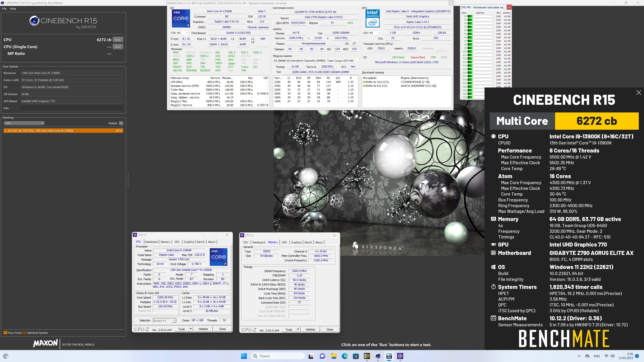Click the OneDrive cloud tray icon
Viewport: 644px width, 362px height.
coord(587,356)
